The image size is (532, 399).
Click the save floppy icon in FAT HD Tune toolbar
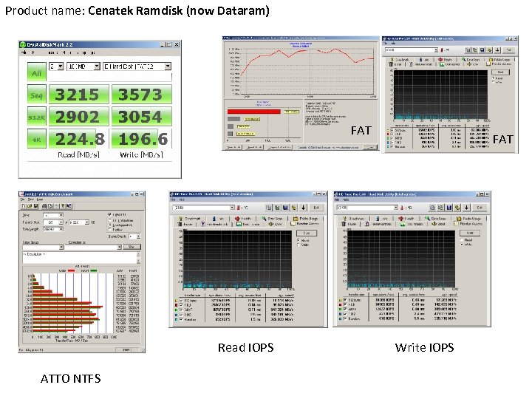point(482,50)
